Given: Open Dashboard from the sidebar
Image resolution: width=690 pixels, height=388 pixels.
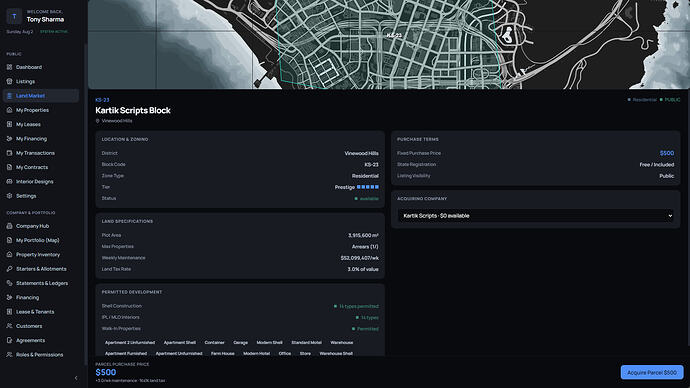Looking at the screenshot, I should click(40, 67).
